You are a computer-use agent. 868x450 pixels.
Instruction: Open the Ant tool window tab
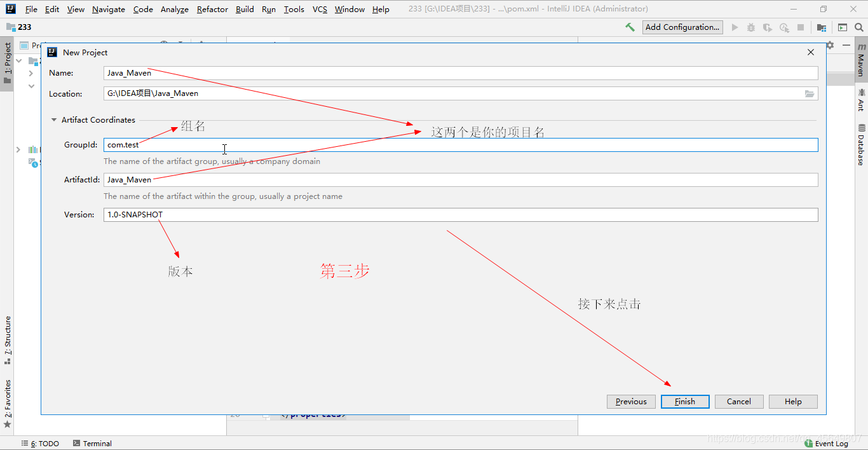tap(861, 100)
